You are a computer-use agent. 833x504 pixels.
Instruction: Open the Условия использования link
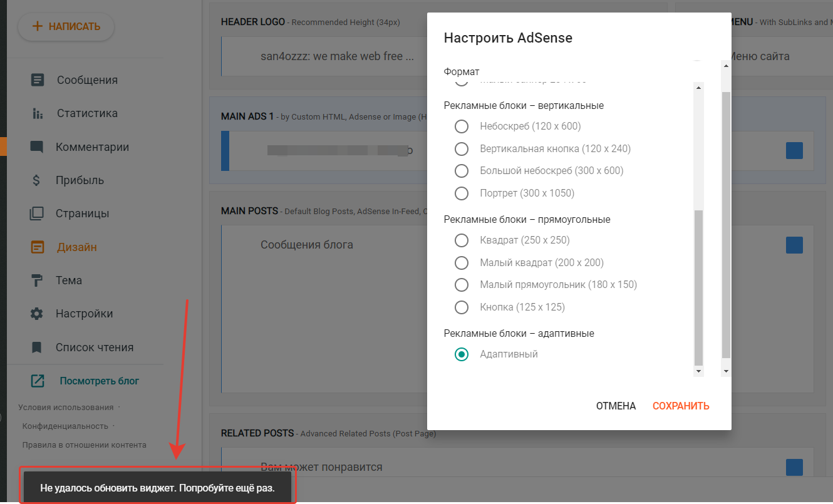coord(66,407)
